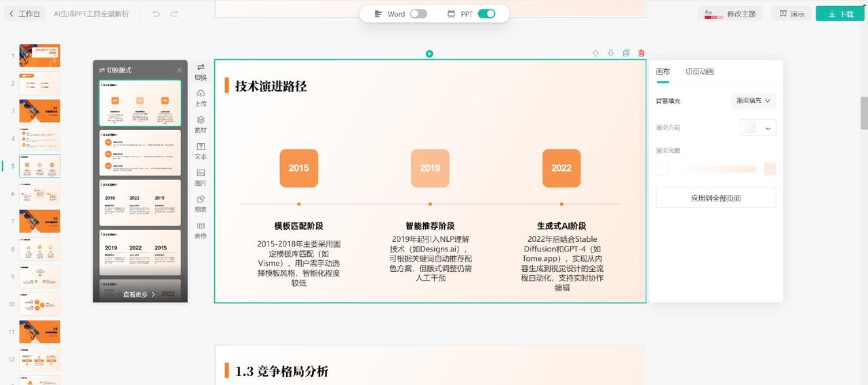The width and height of the screenshot is (868, 385).
Task: Open the 素材 materials tool
Action: (x=201, y=124)
